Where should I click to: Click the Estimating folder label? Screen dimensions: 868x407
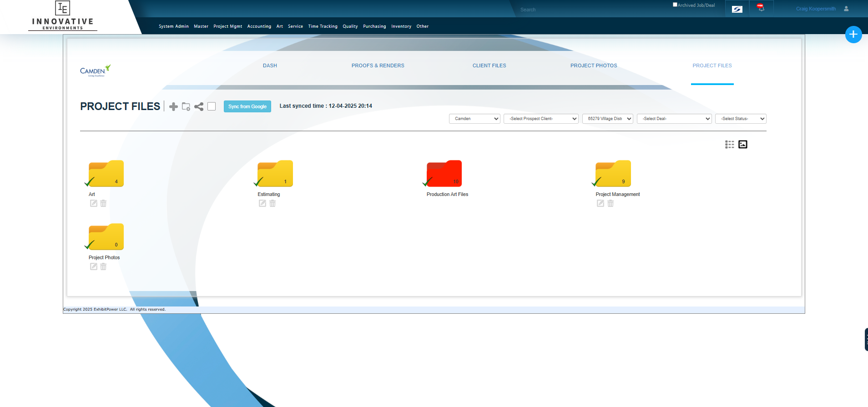click(269, 194)
